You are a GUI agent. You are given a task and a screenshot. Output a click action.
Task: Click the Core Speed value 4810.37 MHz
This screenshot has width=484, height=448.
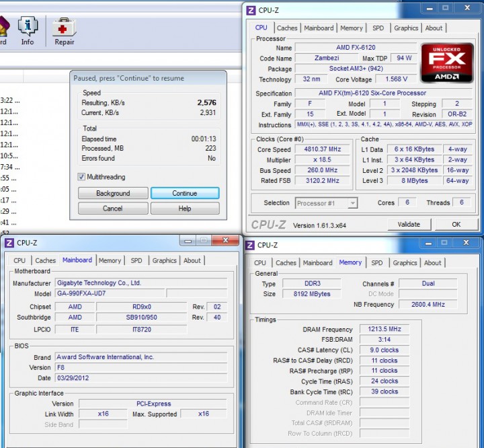(322, 149)
